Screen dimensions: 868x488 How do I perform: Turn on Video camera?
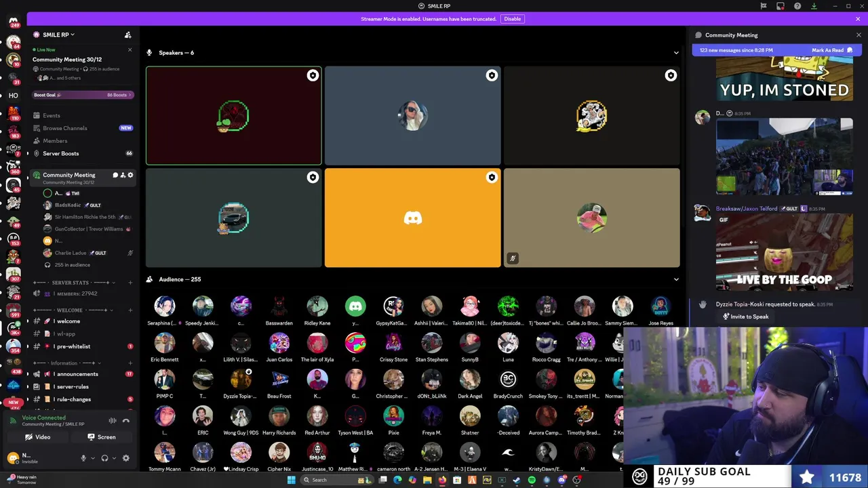click(38, 437)
